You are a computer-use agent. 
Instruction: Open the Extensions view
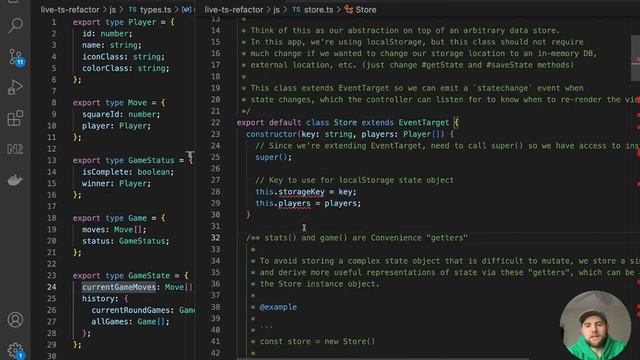[15, 118]
